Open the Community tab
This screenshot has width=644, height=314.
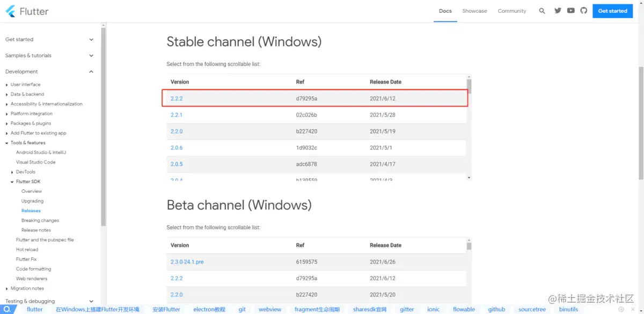tap(511, 11)
